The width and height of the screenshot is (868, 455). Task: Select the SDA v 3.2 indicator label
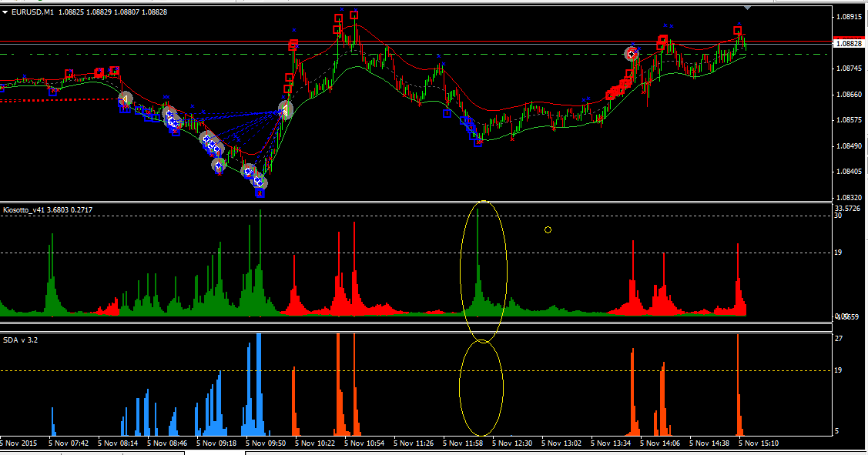(x=21, y=340)
